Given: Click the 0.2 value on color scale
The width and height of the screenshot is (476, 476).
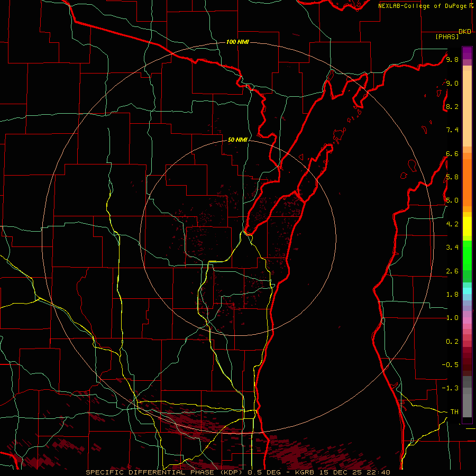Looking at the screenshot, I should pos(452,342).
